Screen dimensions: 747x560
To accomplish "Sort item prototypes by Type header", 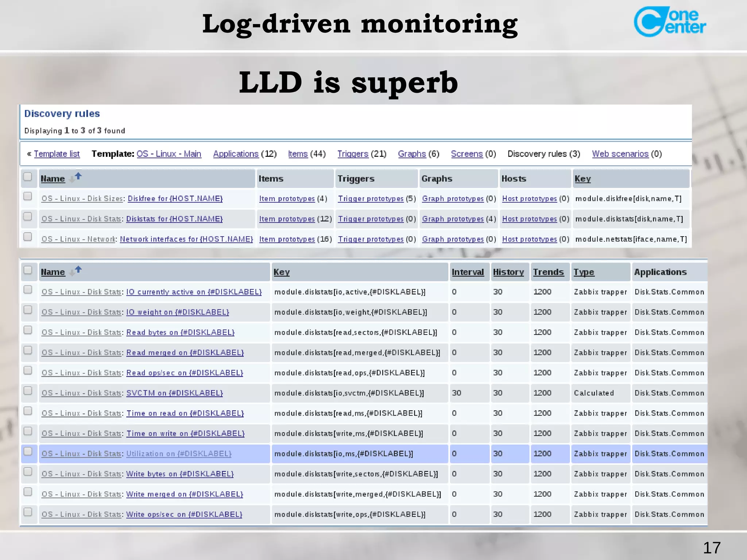I will point(584,272).
